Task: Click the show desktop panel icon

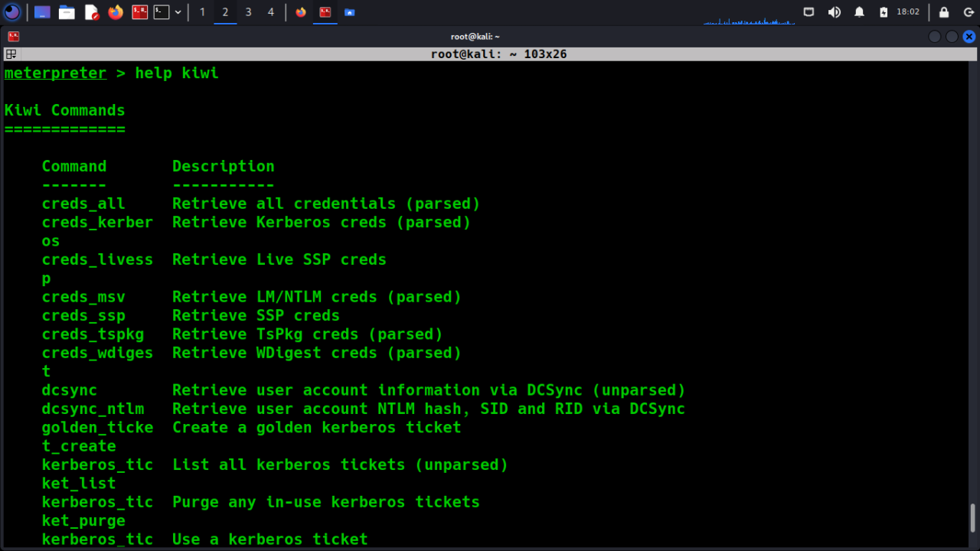Action: pyautogui.click(x=42, y=12)
